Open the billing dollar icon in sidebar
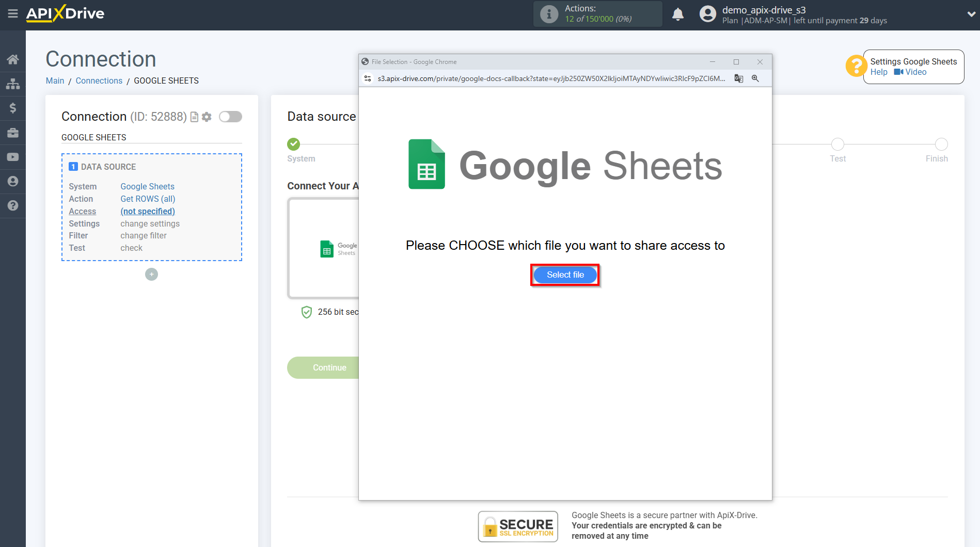The image size is (980, 547). point(13,108)
